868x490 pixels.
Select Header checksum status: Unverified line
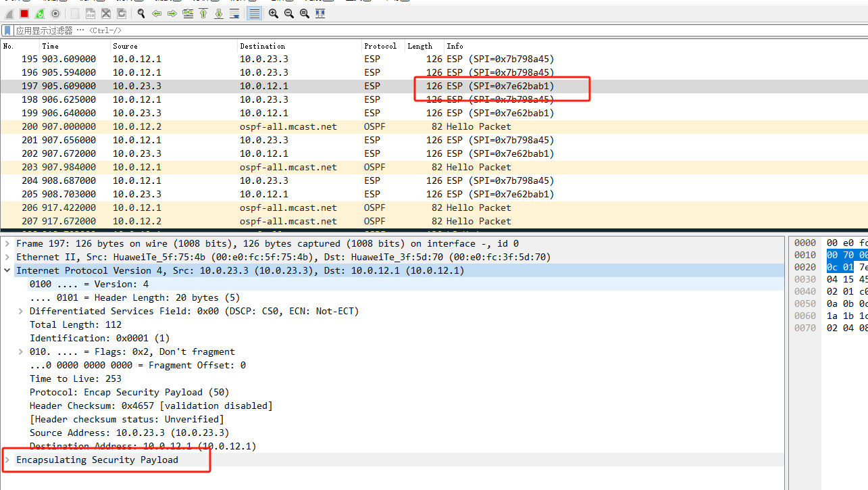pos(127,419)
